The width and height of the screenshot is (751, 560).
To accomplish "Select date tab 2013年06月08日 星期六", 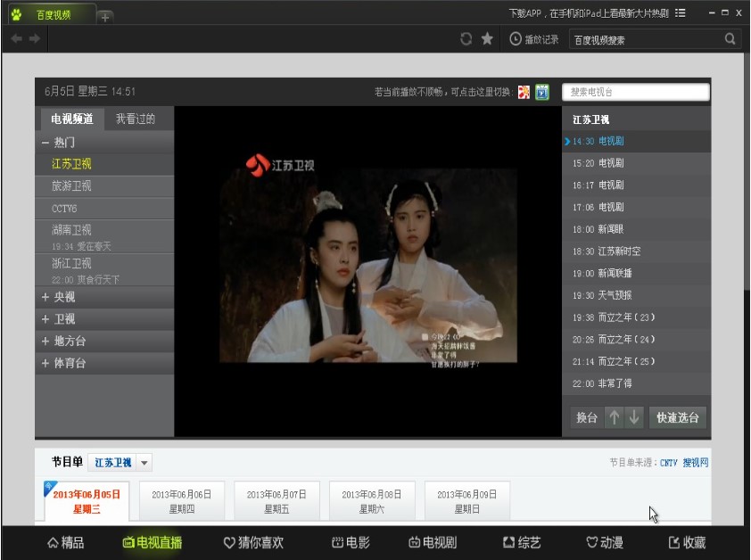I will [x=372, y=501].
